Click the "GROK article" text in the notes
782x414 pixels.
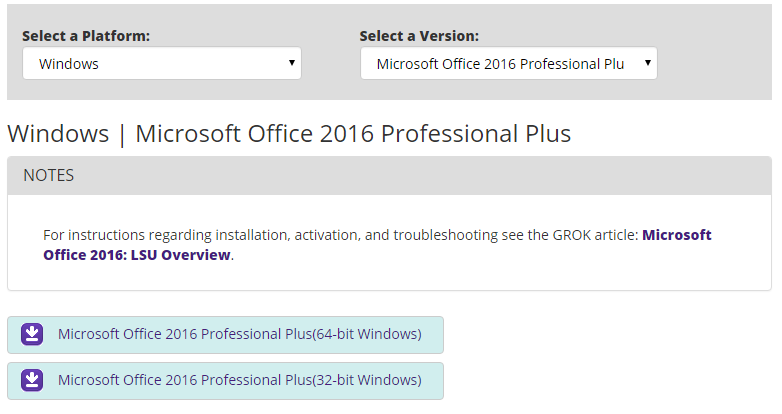pyautogui.click(x=594, y=235)
